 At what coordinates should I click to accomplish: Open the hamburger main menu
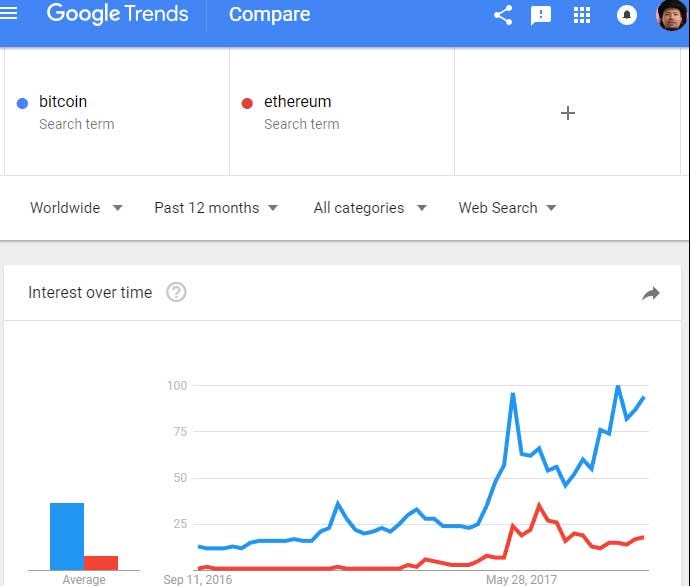pyautogui.click(x=10, y=14)
